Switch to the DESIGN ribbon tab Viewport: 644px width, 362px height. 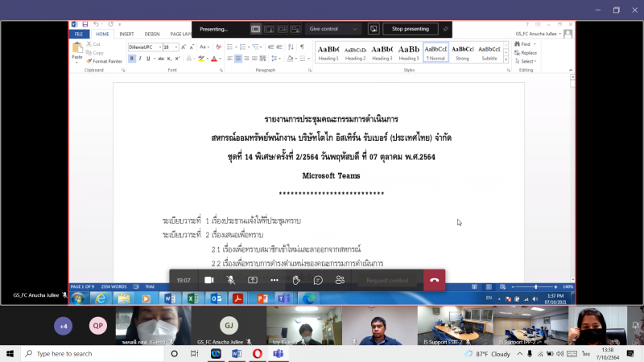pos(152,34)
